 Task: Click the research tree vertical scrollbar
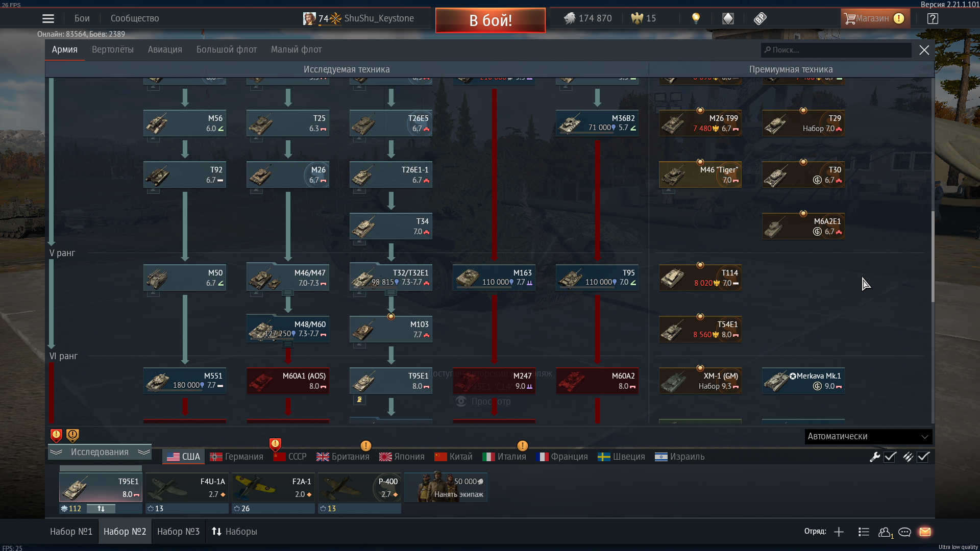pyautogui.click(x=933, y=257)
